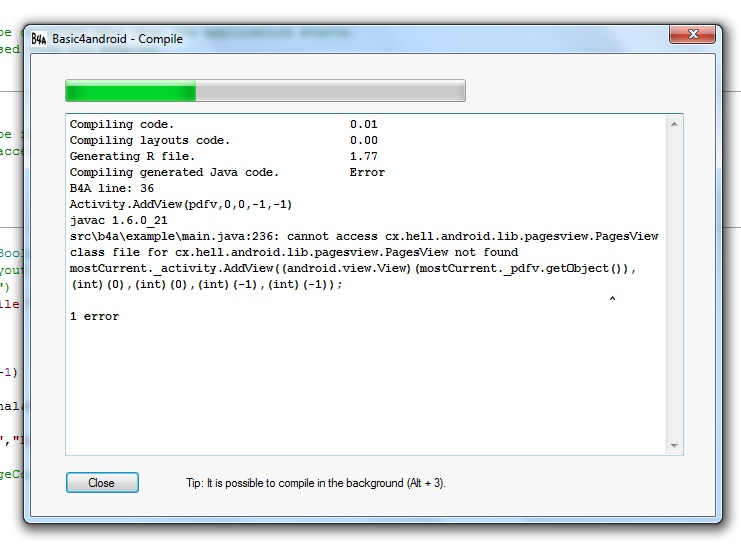Click the 0.00 timing value
This screenshot has height=551, width=741.
(x=364, y=140)
